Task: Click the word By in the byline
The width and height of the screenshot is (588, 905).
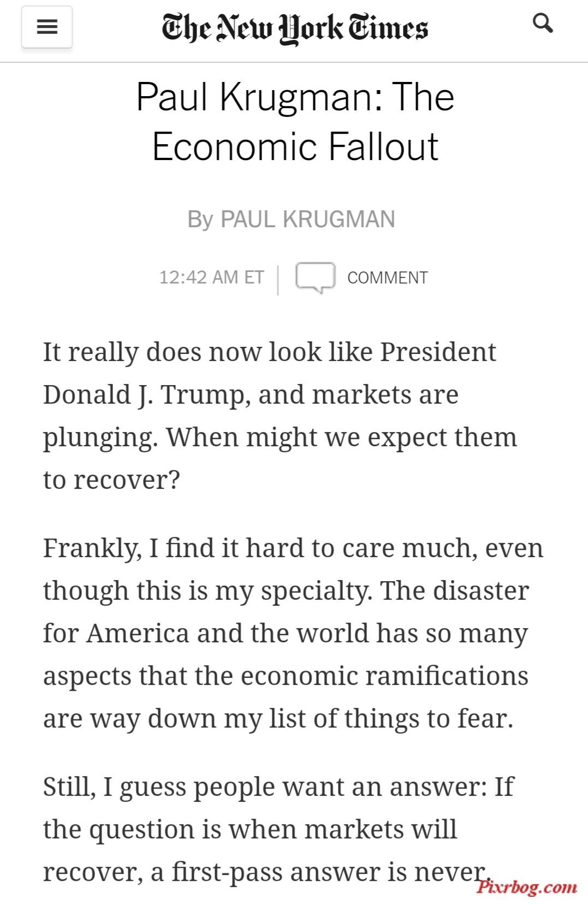Action: coord(200,220)
